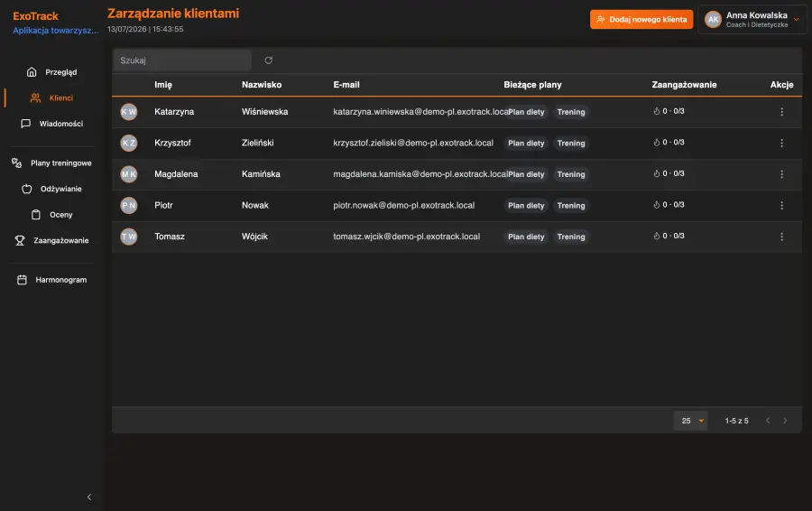Open actions menu for Katarzyna Wiśniewska
Viewport: 812px width, 511px height.
(781, 112)
